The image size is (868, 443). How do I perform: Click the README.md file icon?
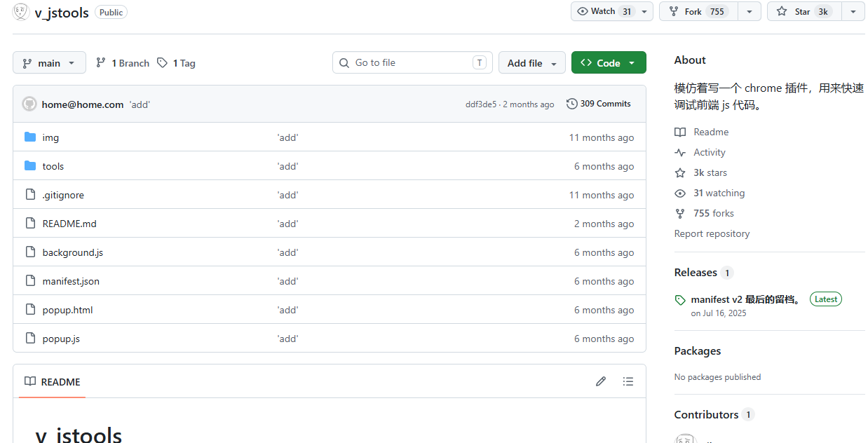[30, 223]
